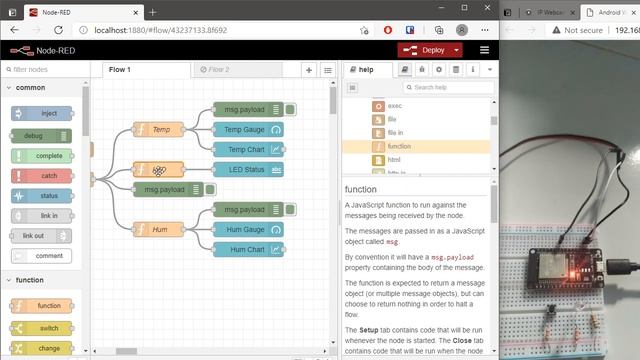Select the change node in palette
This screenshot has height=360, width=640.
[42, 349]
